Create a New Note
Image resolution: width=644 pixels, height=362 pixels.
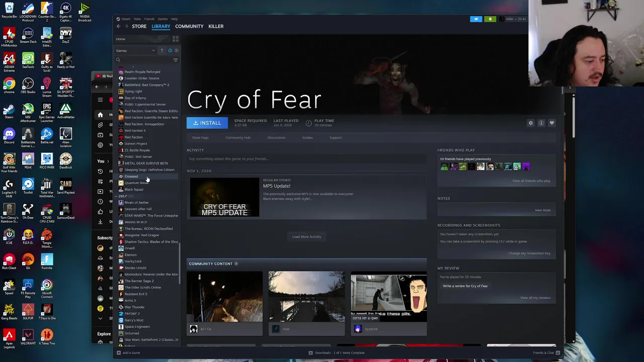point(542,210)
